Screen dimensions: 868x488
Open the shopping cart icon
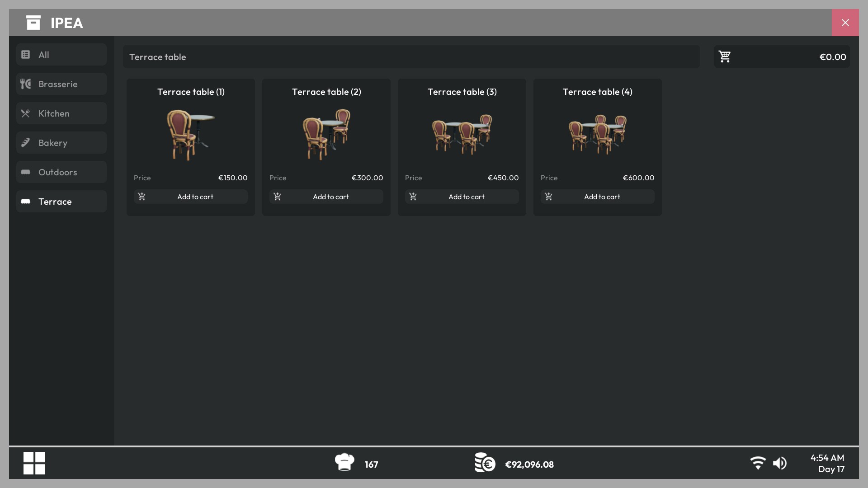(x=725, y=56)
